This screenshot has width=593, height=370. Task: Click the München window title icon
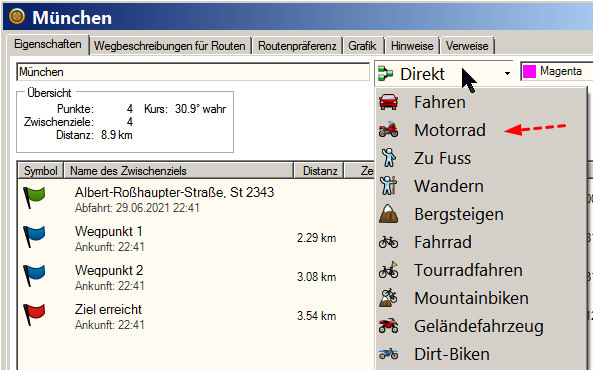[x=17, y=17]
